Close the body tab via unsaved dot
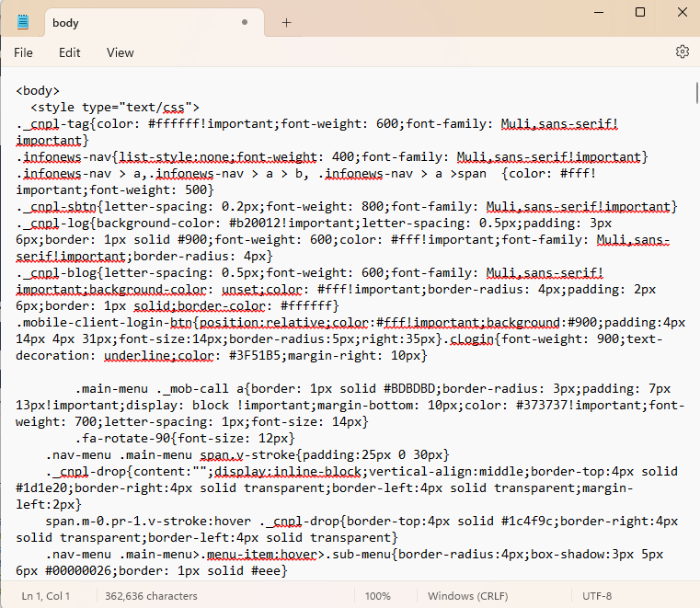The image size is (700, 608). tap(244, 22)
